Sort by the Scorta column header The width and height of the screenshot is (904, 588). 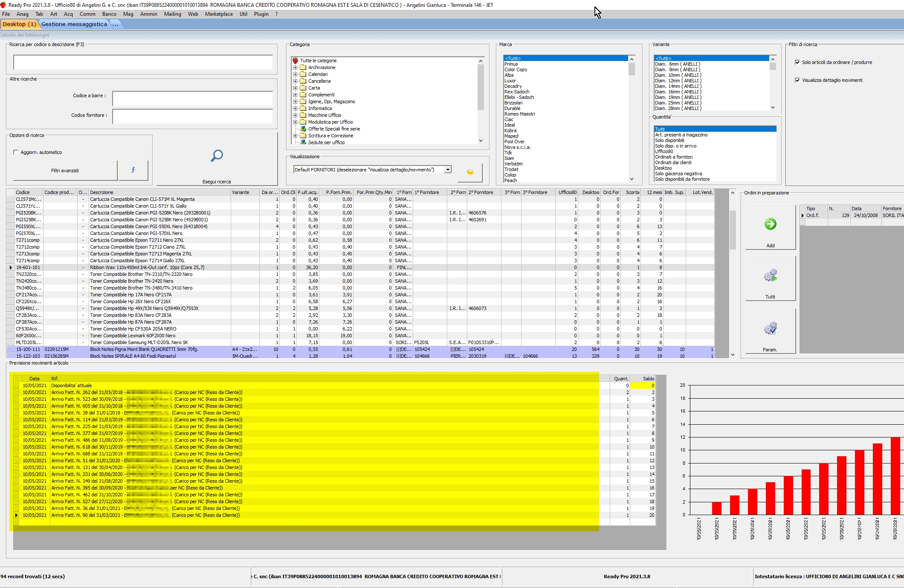[x=631, y=192]
